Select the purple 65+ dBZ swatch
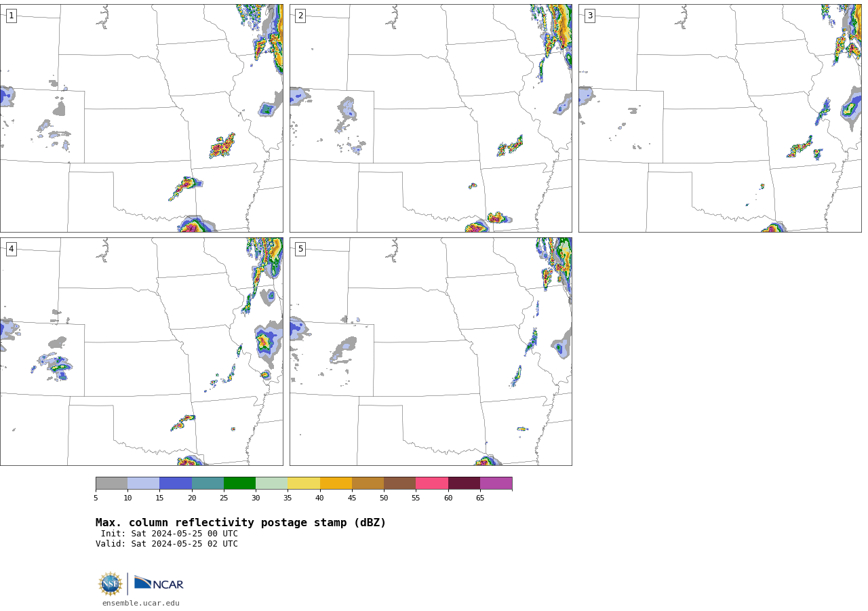The height and width of the screenshot is (611, 868). 496,484
